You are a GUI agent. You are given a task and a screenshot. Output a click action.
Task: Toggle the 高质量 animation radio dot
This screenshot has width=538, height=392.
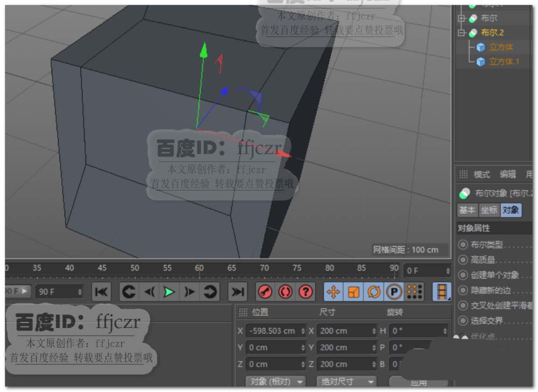[x=463, y=260]
